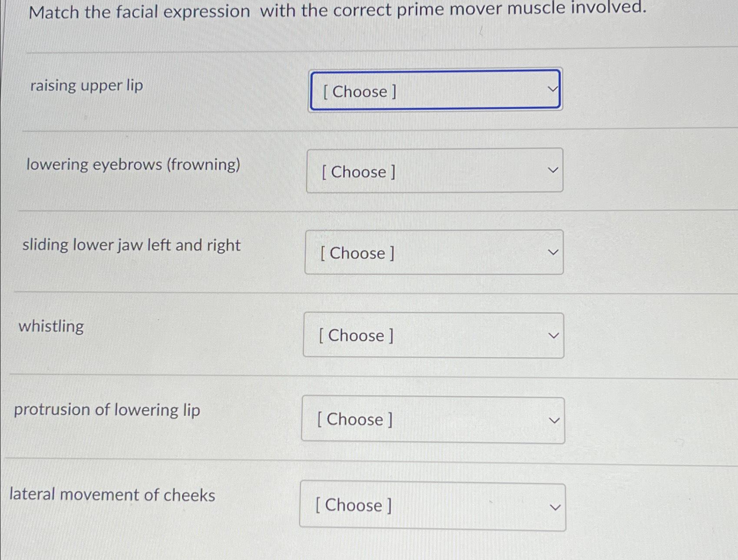The height and width of the screenshot is (560, 738).
Task: Click the label whistling
Action: pyautogui.click(x=52, y=327)
